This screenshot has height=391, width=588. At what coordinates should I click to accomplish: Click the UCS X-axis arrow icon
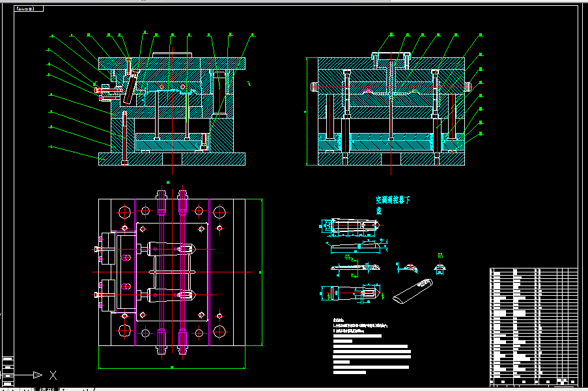[38, 375]
